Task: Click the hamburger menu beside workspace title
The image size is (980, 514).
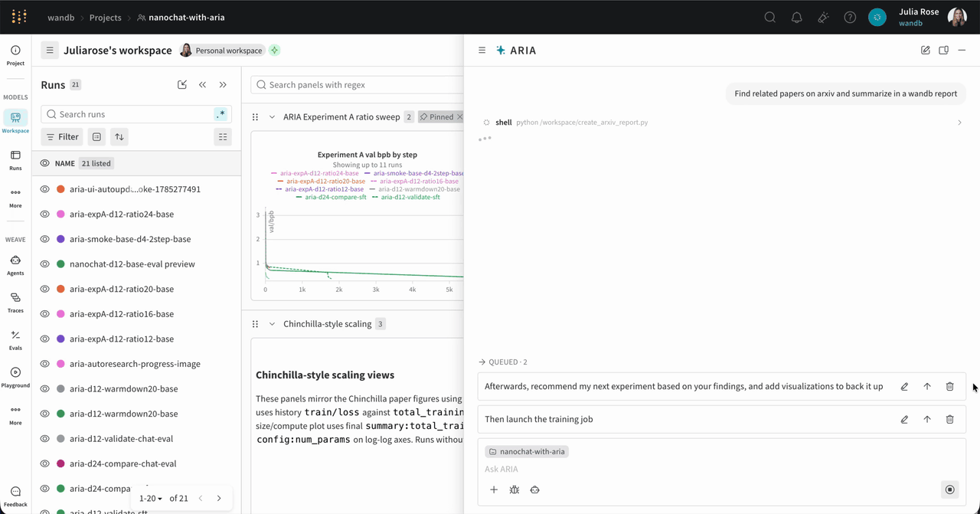Action: (x=50, y=51)
